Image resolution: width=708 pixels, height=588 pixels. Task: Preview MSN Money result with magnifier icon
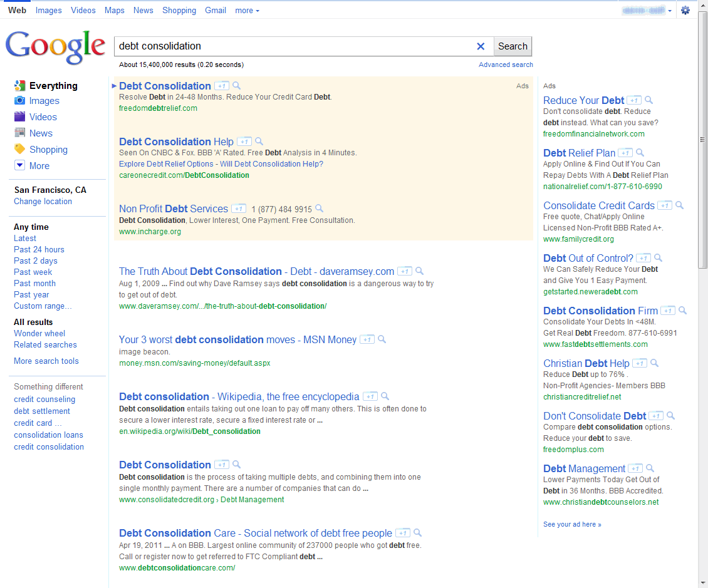pyautogui.click(x=382, y=339)
